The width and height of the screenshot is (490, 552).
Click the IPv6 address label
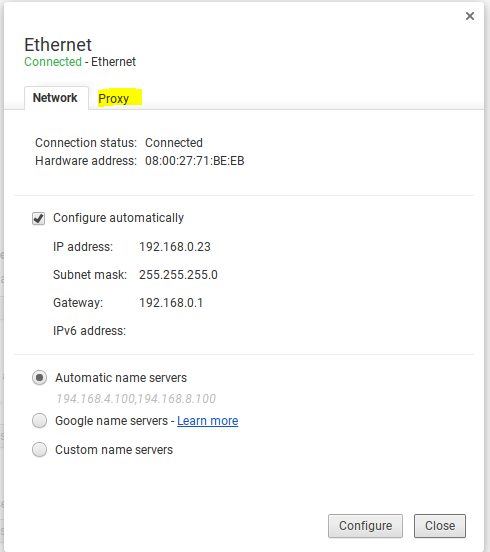tap(89, 331)
